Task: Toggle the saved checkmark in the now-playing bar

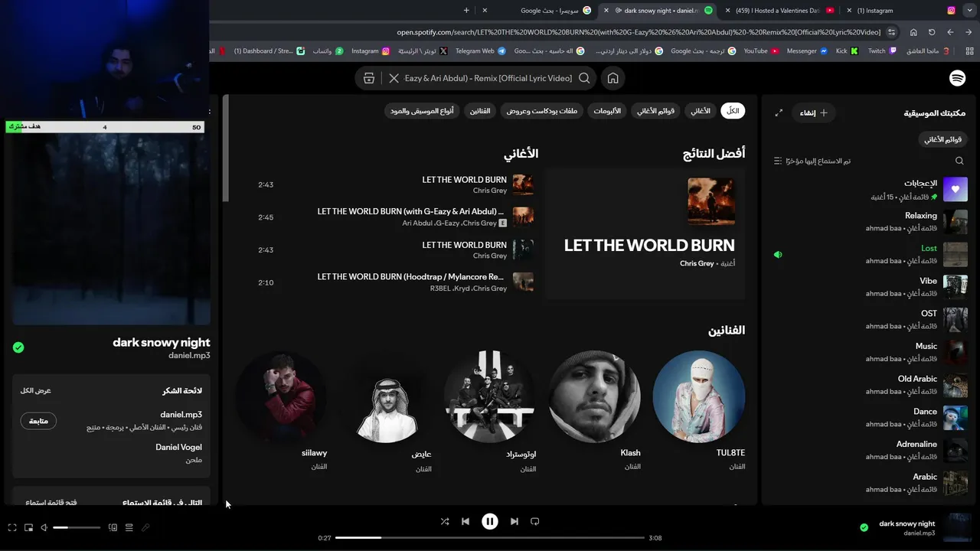Action: 864,527
